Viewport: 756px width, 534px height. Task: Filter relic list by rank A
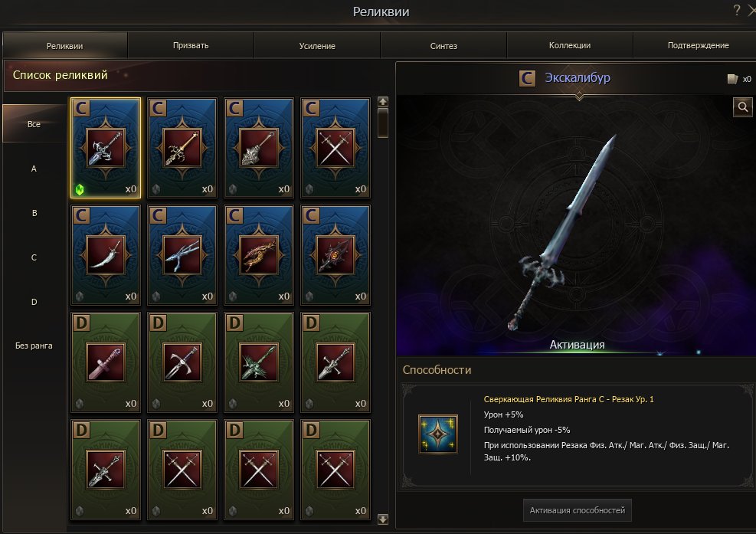coord(34,169)
